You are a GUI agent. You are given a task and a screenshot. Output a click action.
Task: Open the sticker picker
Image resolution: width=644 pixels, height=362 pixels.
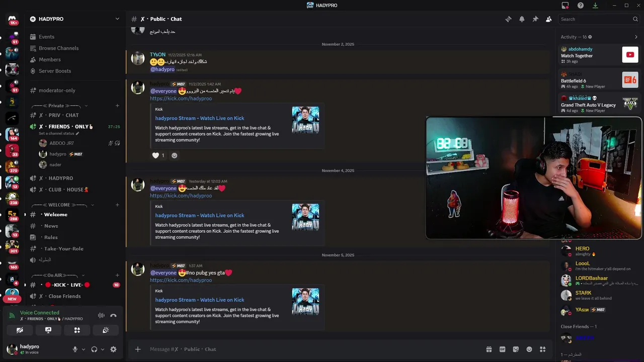point(516,349)
